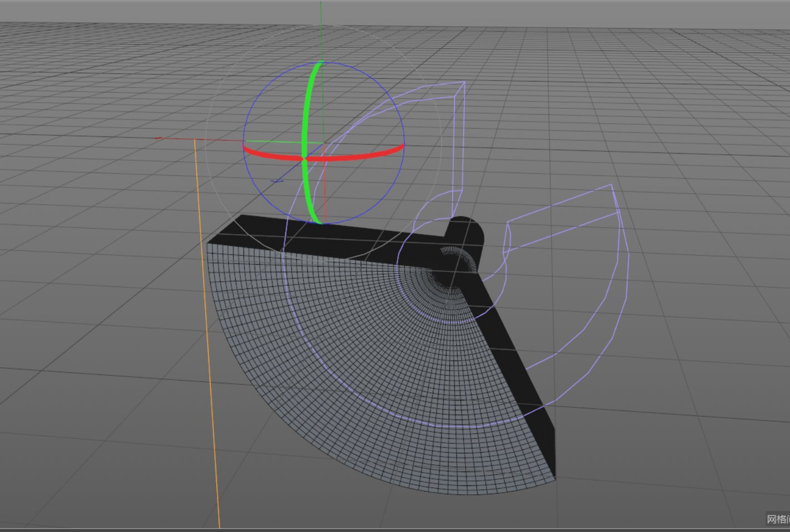Click the small blue Z axis handle tip

pyautogui.click(x=276, y=180)
